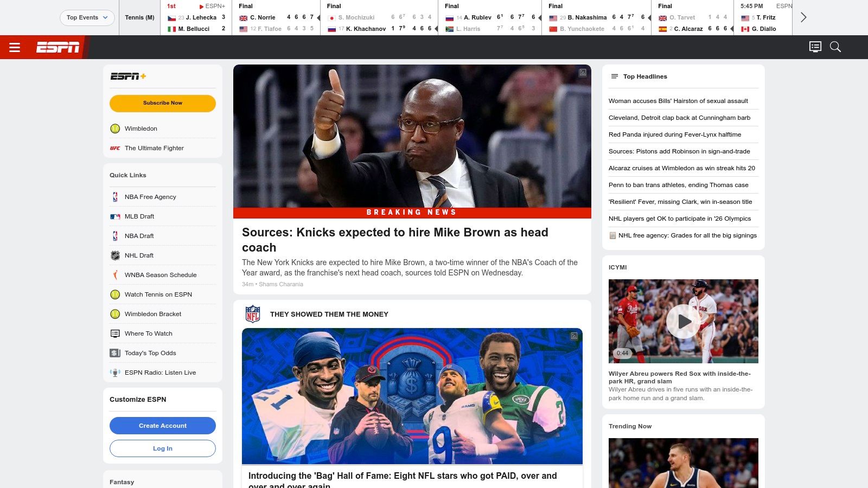Click the Subscribe Now button

(x=163, y=103)
